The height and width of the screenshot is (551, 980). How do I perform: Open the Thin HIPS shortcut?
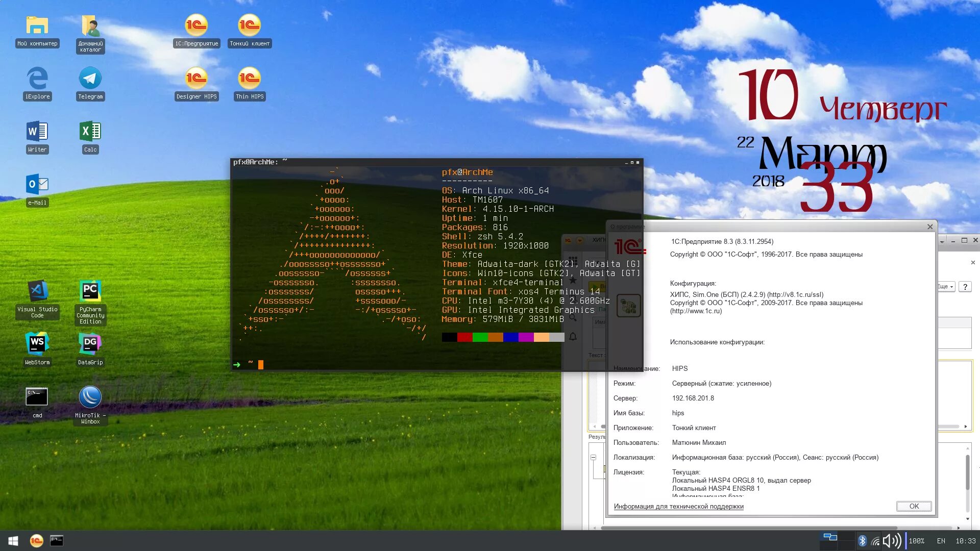tap(250, 84)
